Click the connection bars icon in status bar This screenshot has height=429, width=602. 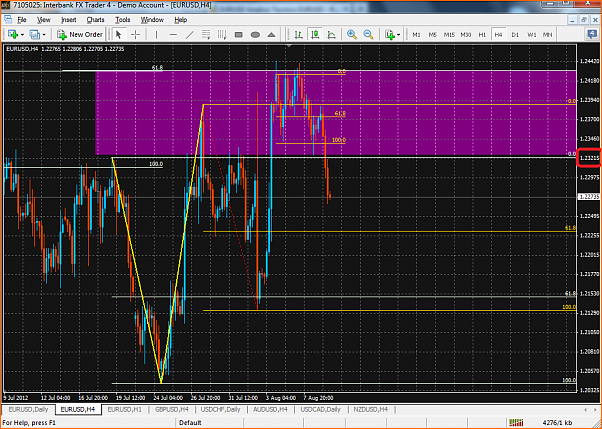516,422
